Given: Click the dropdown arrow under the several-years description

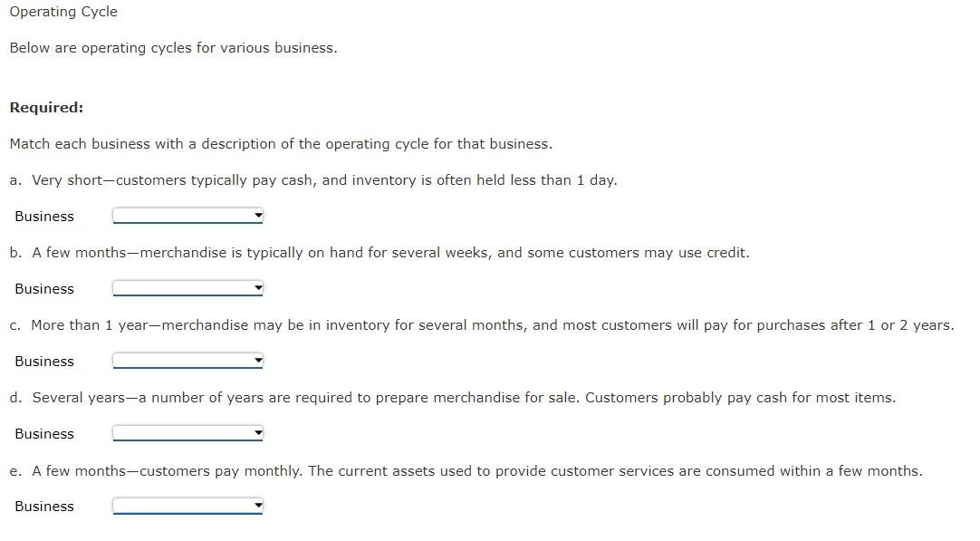Looking at the screenshot, I should click(x=257, y=432).
